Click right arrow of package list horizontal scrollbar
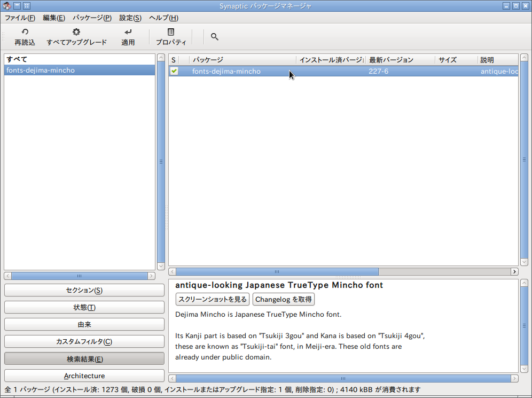This screenshot has width=532, height=398. 514,271
